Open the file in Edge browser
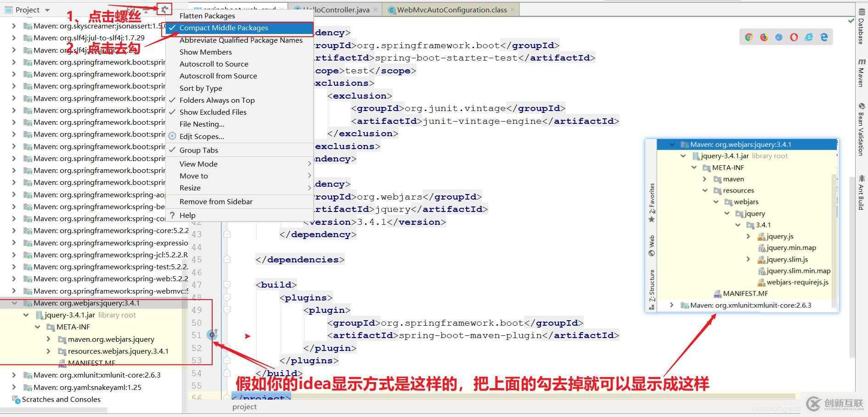 824,37
